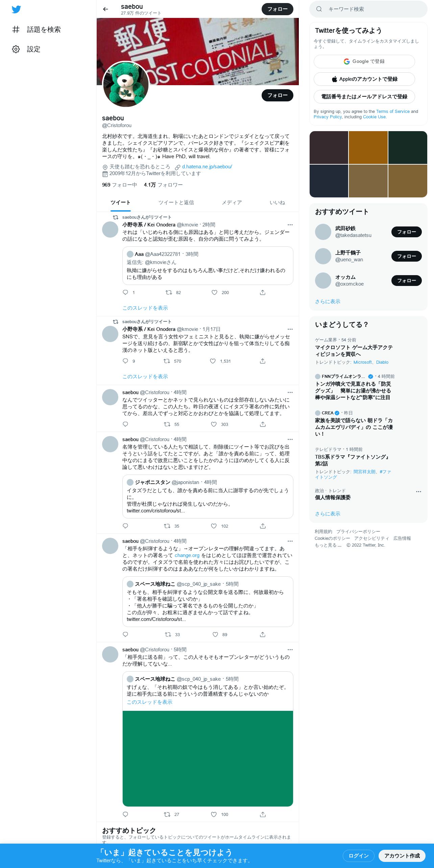Open more menu on なんでツイッター tweet

(x=290, y=392)
